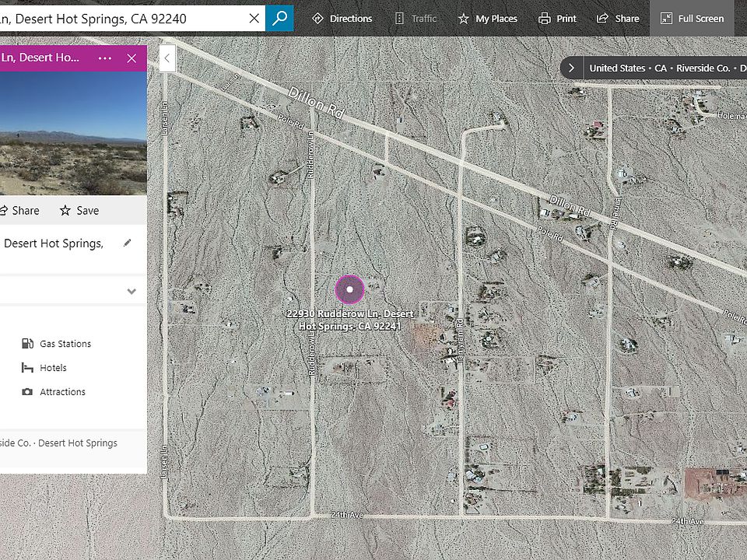Image resolution: width=747 pixels, height=560 pixels.
Task: Open the more options ellipsis in the location card
Action: click(105, 58)
